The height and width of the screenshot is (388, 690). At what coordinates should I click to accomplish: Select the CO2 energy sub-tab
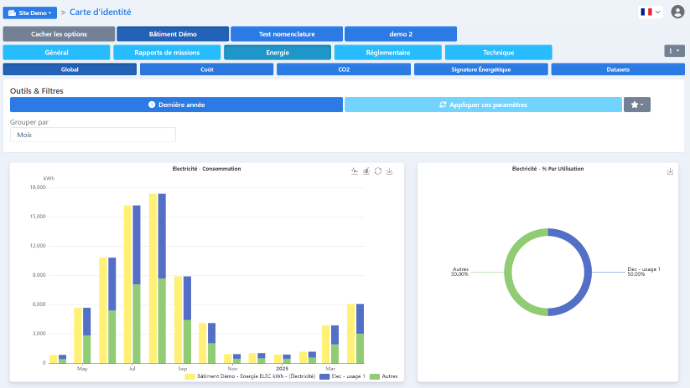pyautogui.click(x=344, y=70)
